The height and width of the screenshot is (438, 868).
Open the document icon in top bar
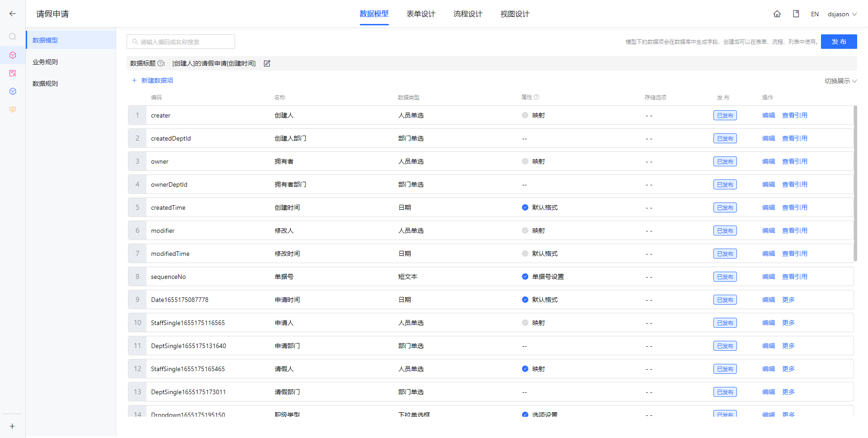(796, 14)
